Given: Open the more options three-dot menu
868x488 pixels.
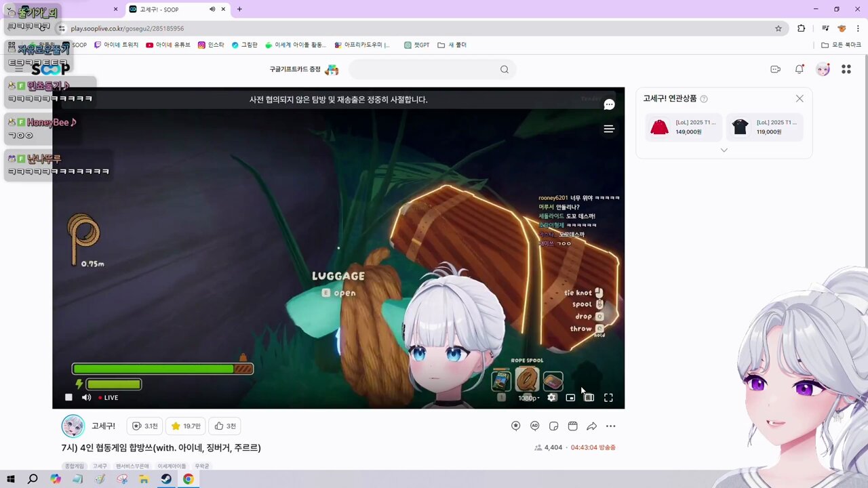Looking at the screenshot, I should 611,426.
